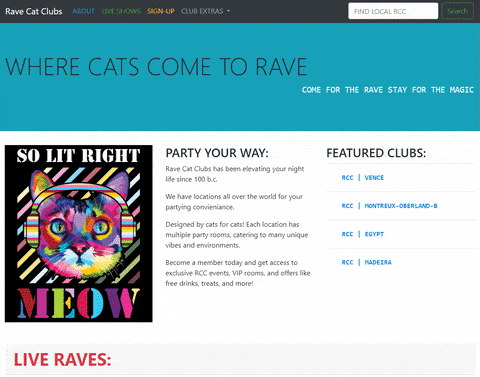Open RCC | MONTREUX-OBERLAND-B club link

[x=389, y=206]
